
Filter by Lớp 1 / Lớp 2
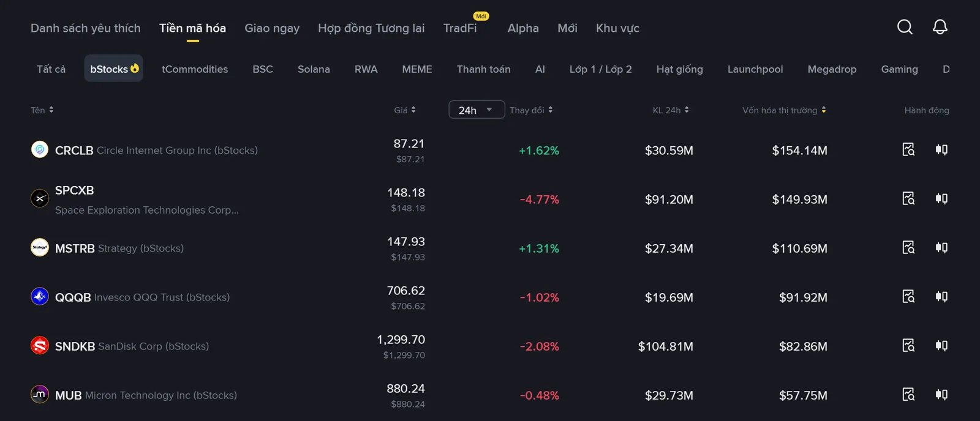[x=600, y=69]
